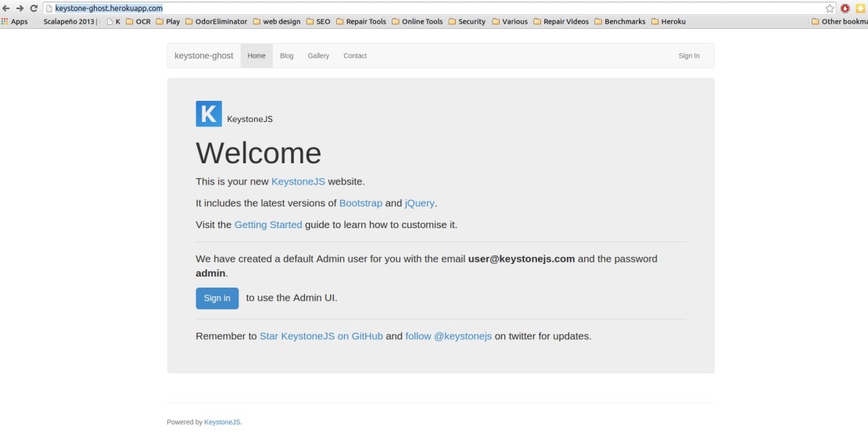Expand the web design bookmark folder
Viewport: 868px width, 436px height.
[x=277, y=22]
